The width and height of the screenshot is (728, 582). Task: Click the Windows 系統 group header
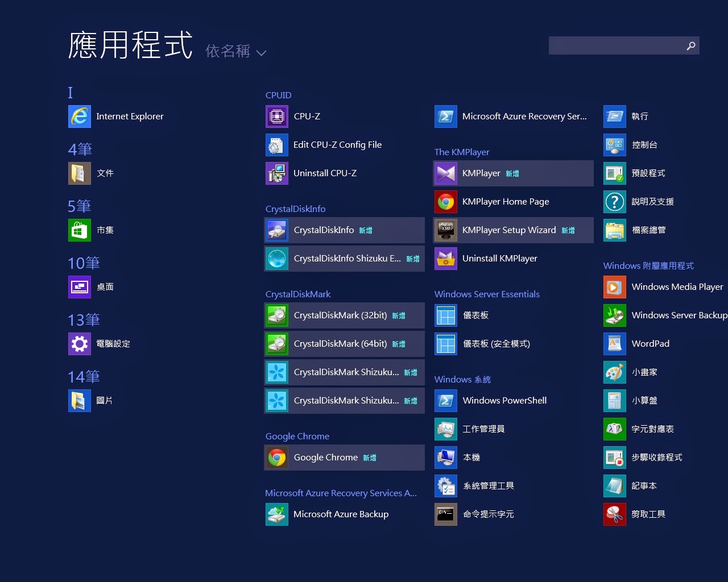click(462, 379)
